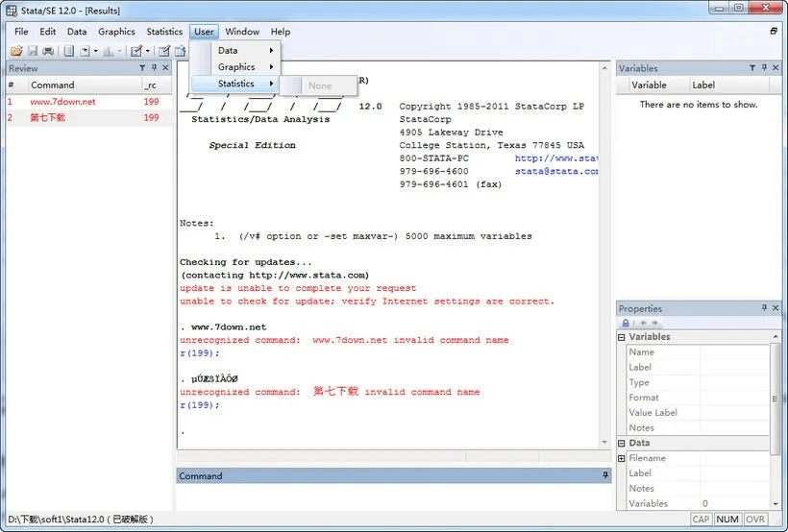788x532 pixels.
Task: Click the filter icon in Review panel
Action: [x=142, y=68]
